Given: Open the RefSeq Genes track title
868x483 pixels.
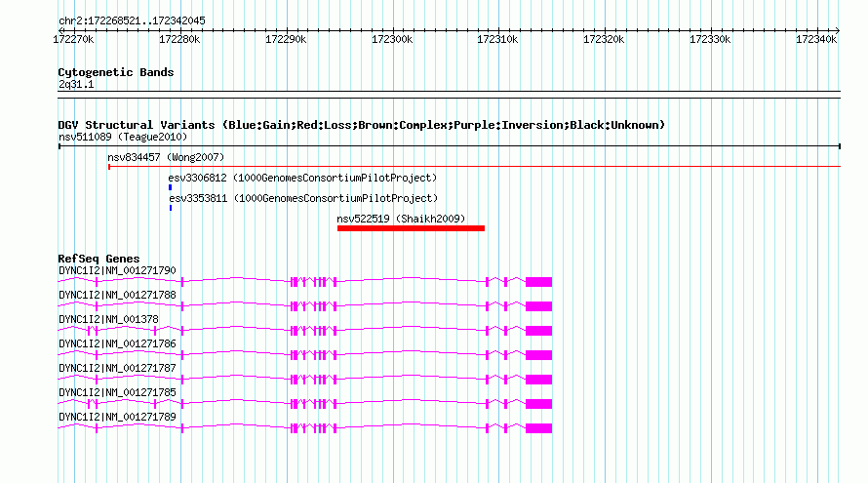Looking at the screenshot, I should point(99,259).
